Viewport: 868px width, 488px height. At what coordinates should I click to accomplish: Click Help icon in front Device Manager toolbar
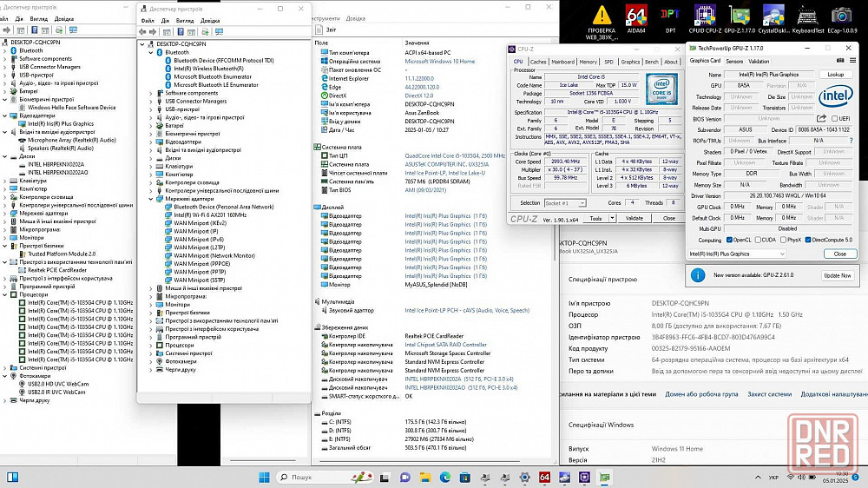(181, 32)
